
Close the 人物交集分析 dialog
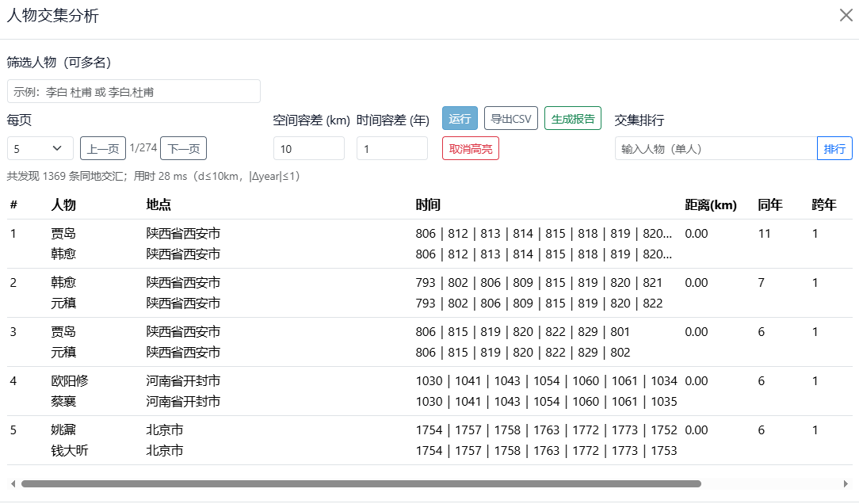(x=846, y=15)
